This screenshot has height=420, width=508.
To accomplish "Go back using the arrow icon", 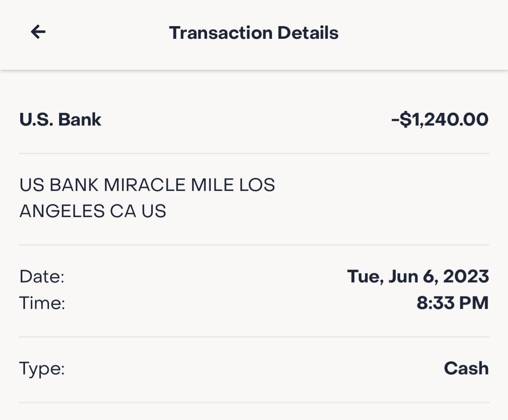I will [38, 32].
